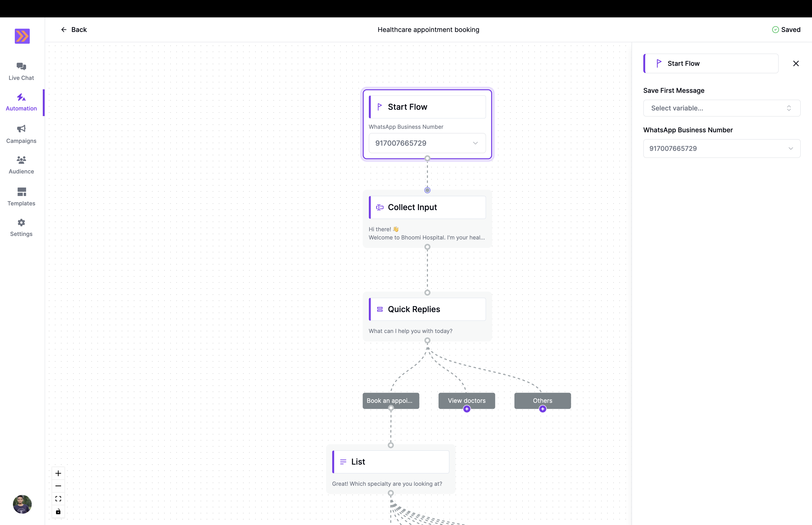Toggle the canvas lock
Image resolution: width=812 pixels, height=525 pixels.
[58, 511]
